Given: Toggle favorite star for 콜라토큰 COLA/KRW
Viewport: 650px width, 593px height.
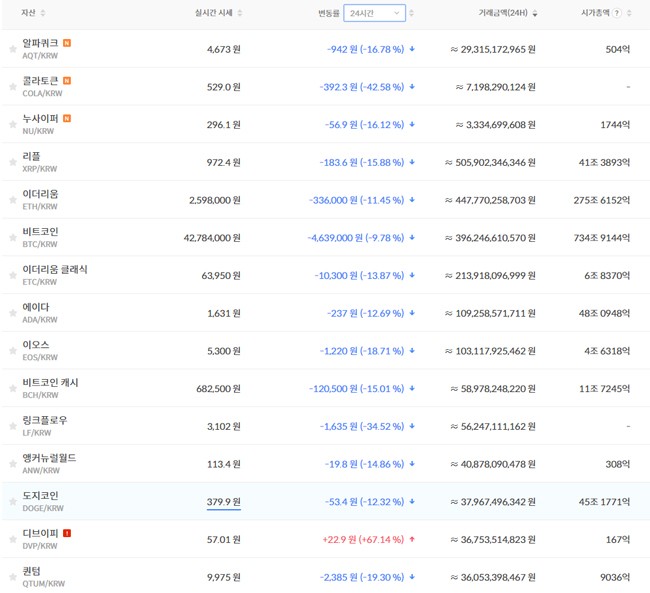Looking at the screenshot, I should pyautogui.click(x=13, y=87).
